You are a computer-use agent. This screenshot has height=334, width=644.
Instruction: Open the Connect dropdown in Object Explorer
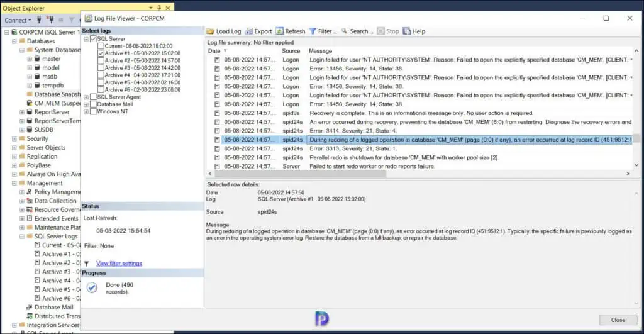(18, 20)
